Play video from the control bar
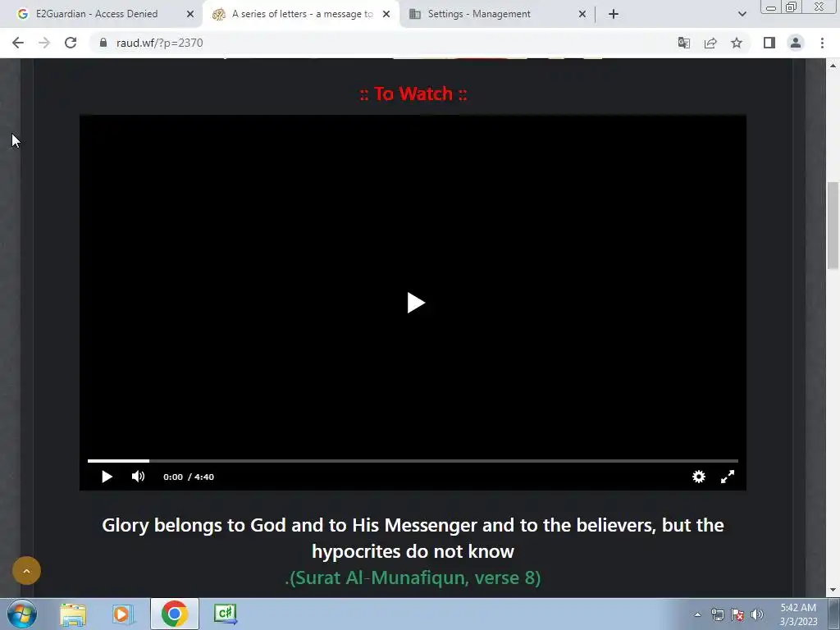Screen dimensions: 840x630 (107, 477)
